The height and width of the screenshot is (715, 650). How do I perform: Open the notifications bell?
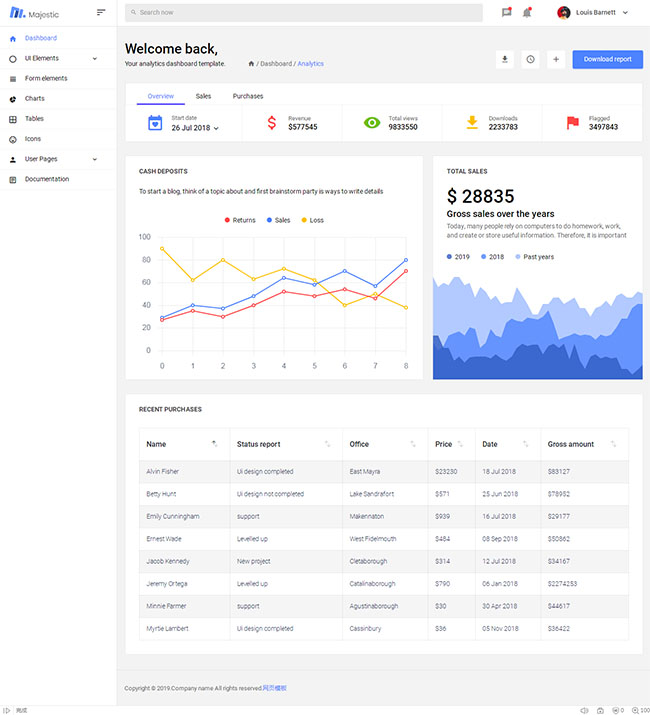click(x=527, y=13)
